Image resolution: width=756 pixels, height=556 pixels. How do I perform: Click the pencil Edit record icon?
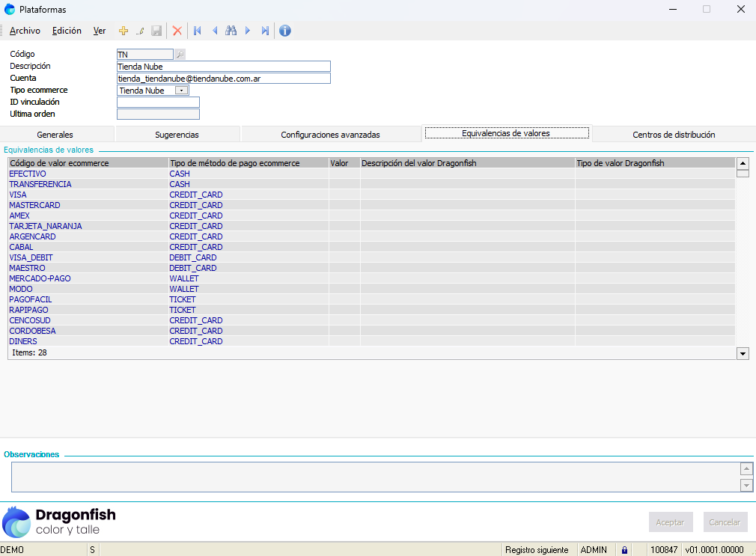click(140, 31)
